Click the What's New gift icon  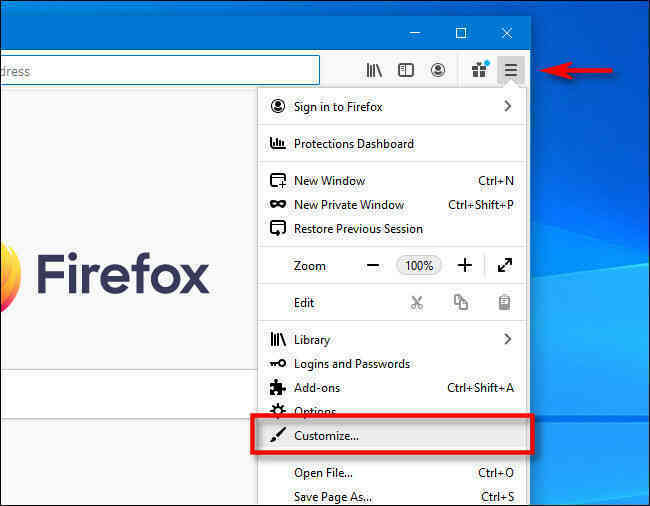coord(480,69)
